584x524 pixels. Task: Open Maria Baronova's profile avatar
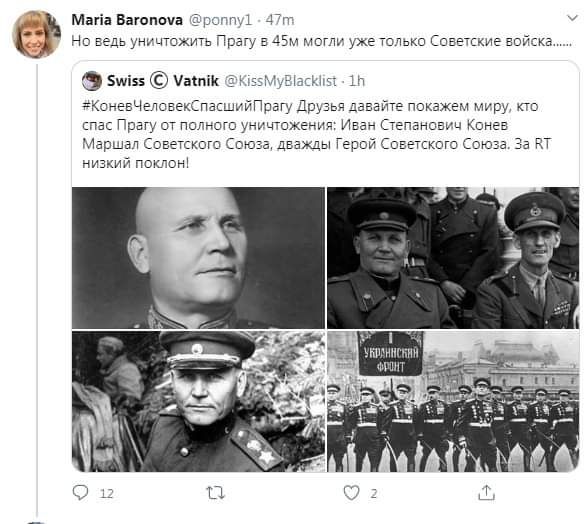36,34
